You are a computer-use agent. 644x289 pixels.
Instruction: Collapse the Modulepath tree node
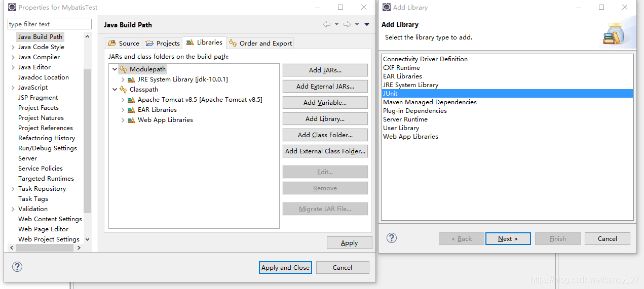coord(115,69)
